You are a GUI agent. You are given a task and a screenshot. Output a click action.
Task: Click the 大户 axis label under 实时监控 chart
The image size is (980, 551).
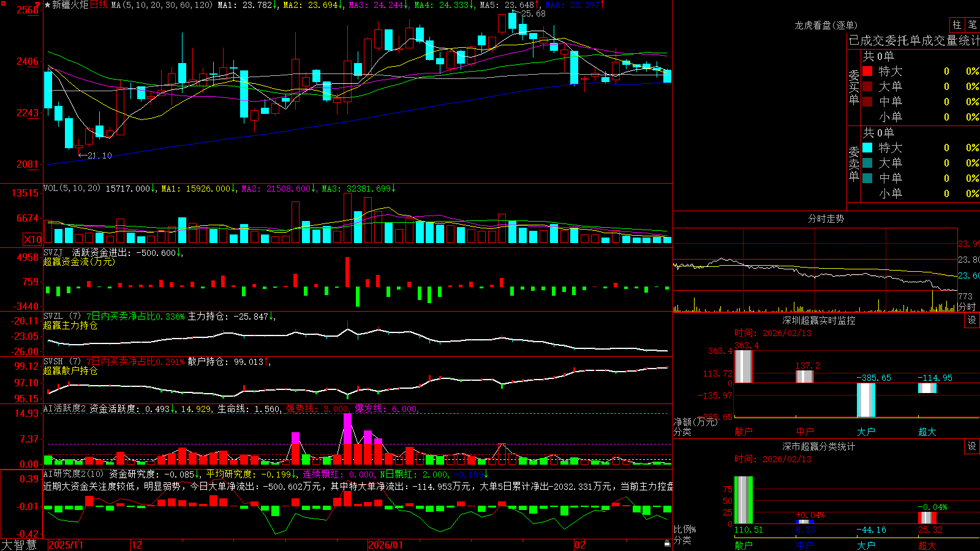tap(865, 432)
